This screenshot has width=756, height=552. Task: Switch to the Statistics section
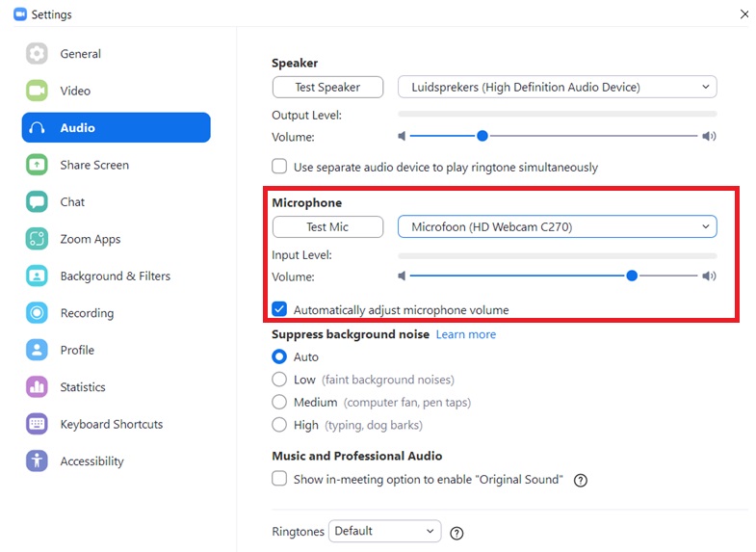click(x=83, y=387)
